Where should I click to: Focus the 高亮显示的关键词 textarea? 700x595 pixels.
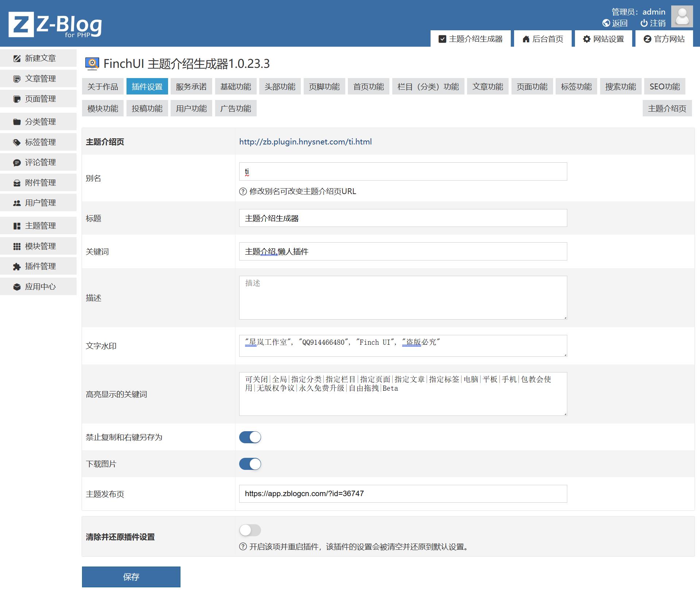[x=403, y=394]
